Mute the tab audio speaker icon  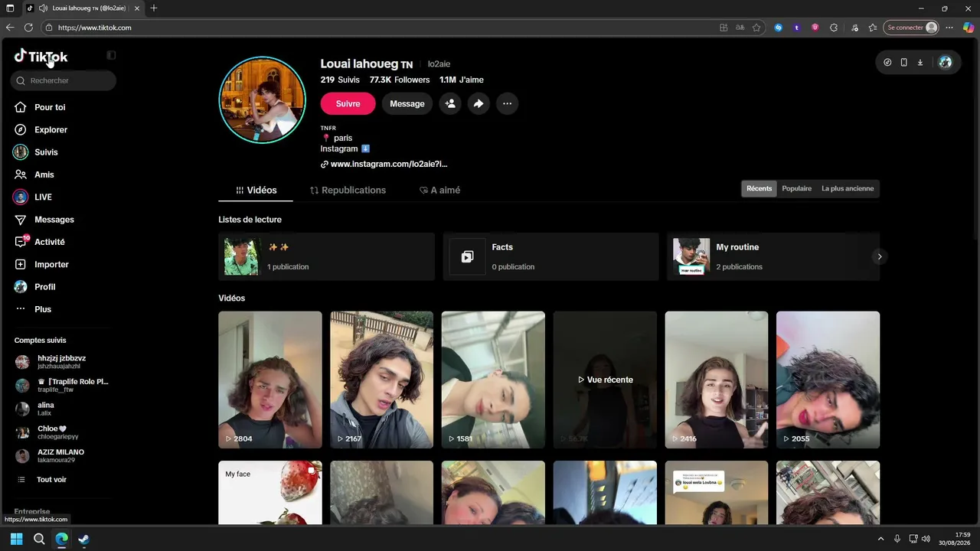(43, 8)
